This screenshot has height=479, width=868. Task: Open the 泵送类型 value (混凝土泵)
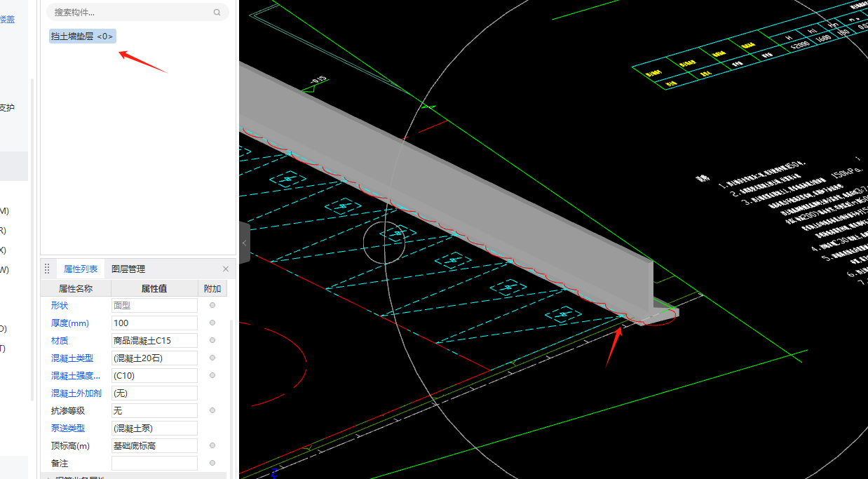[x=154, y=429]
